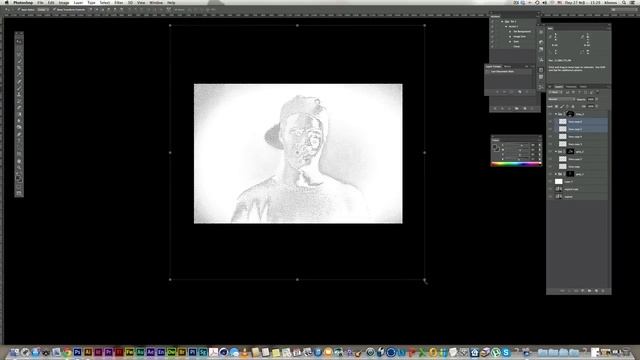The height and width of the screenshot is (360, 640).
Task: Collapse the topmost layer group arrow
Action: tap(556, 114)
